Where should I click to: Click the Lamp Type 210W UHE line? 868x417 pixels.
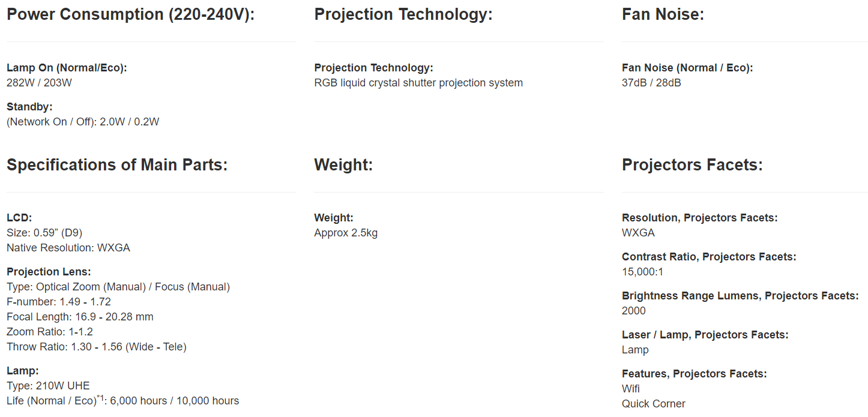click(x=48, y=386)
